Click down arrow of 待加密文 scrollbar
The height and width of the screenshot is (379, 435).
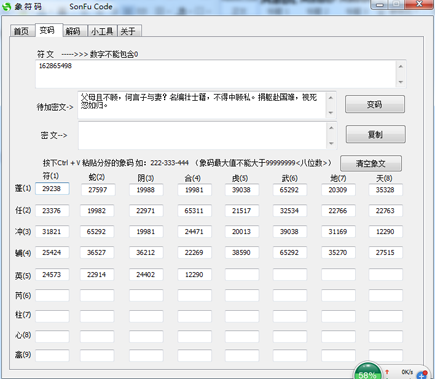(x=331, y=113)
